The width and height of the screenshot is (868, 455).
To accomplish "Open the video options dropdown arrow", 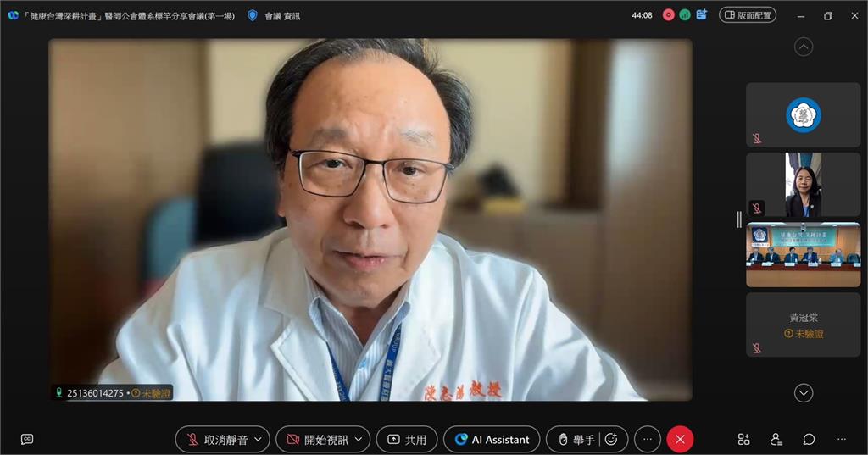I will [x=359, y=440].
